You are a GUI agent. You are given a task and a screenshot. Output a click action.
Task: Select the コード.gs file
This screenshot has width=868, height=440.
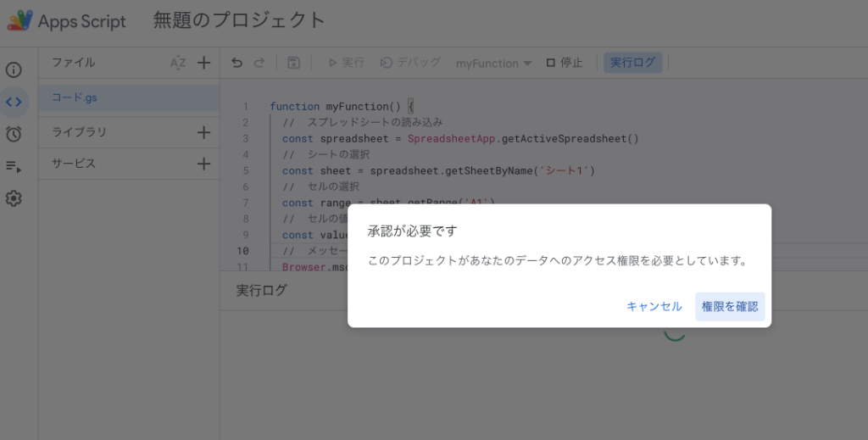[75, 97]
